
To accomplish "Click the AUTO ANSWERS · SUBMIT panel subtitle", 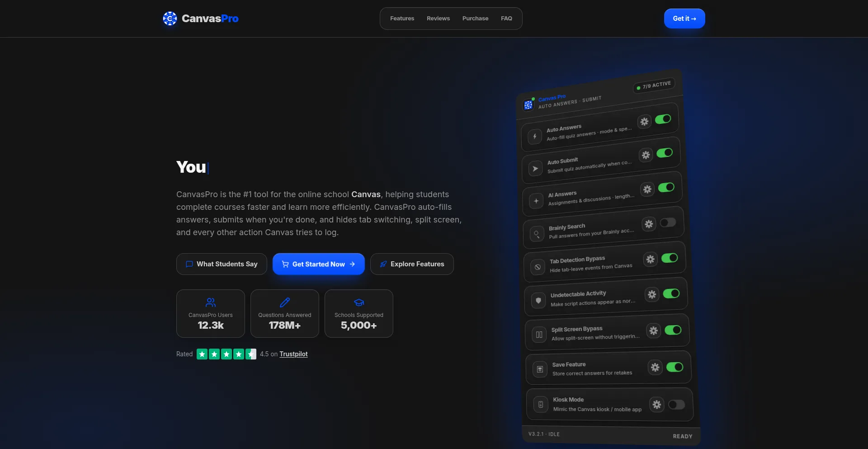I will (570, 103).
